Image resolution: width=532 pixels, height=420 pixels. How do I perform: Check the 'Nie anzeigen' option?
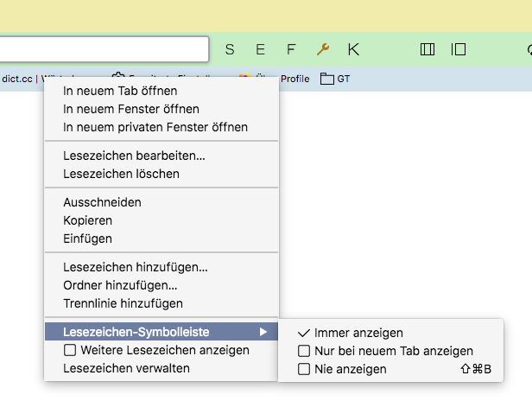(x=304, y=369)
